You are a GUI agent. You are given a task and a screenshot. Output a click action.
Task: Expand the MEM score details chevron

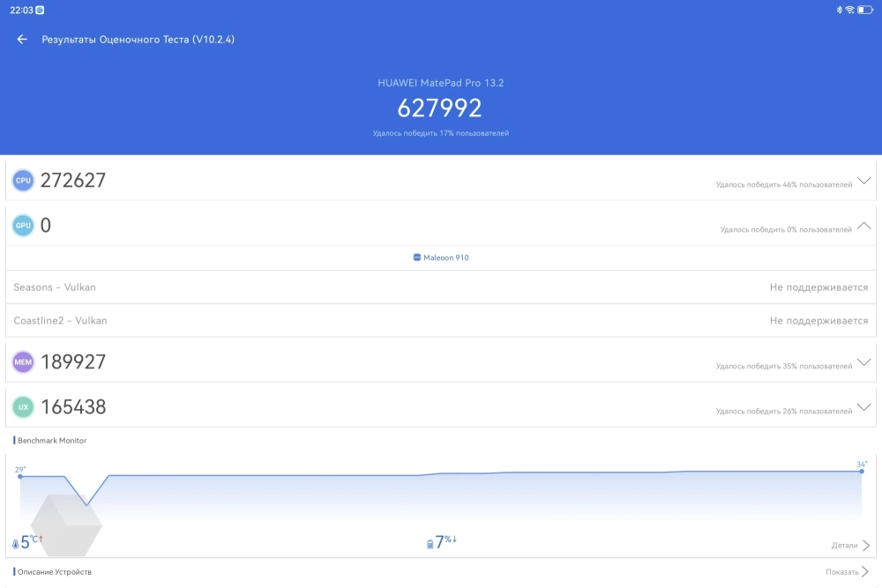(x=863, y=362)
